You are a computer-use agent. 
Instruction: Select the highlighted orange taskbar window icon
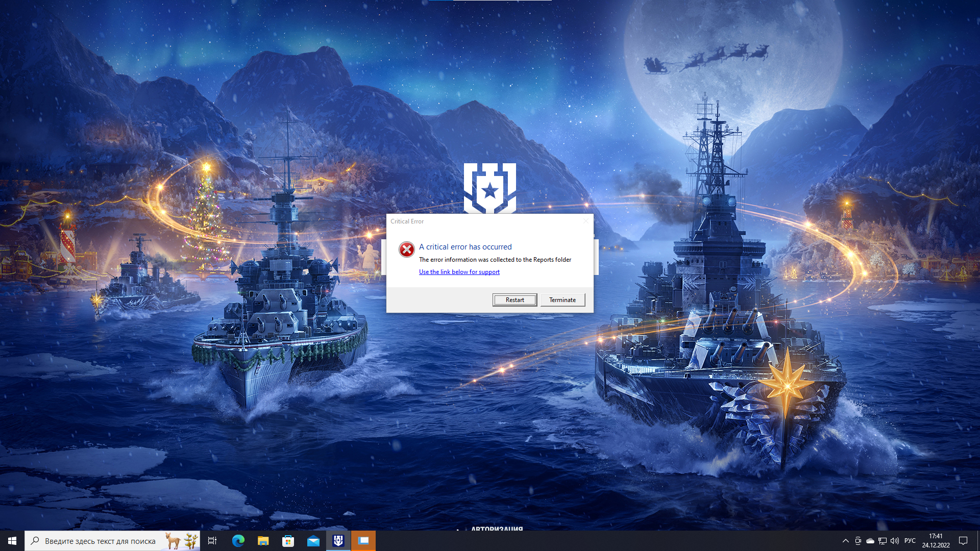click(363, 541)
